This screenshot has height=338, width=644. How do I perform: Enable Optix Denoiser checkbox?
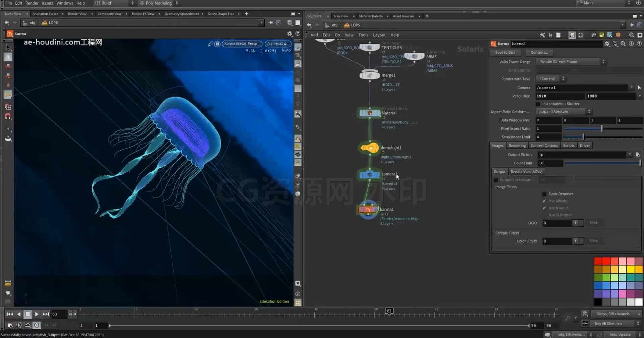pos(544,194)
